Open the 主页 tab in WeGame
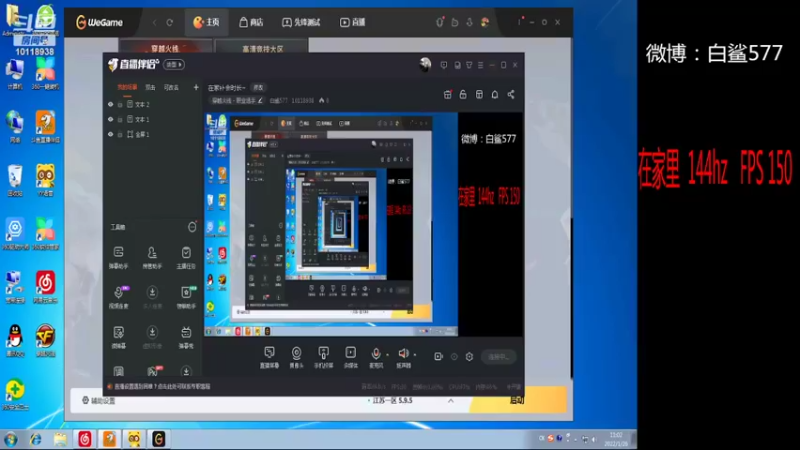 206,22
